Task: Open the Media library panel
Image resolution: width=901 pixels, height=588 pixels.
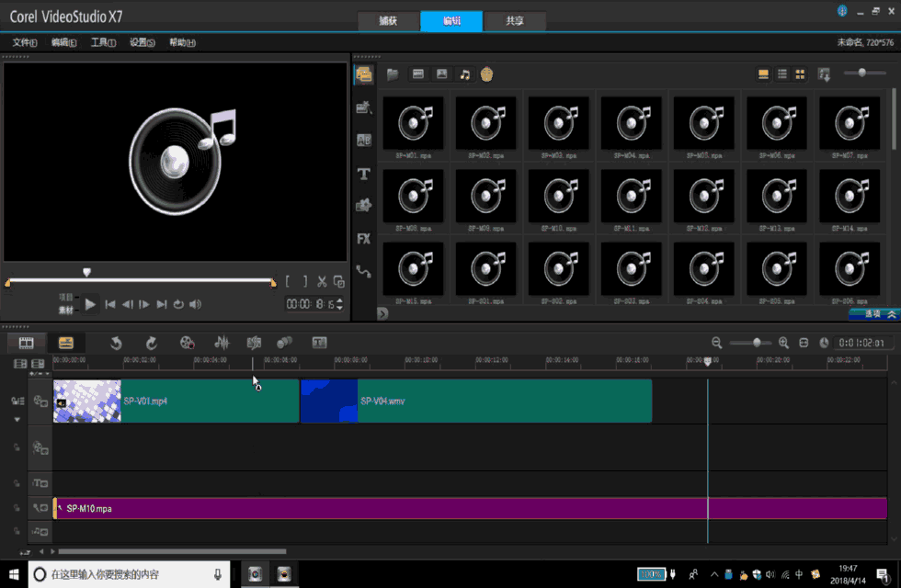Action: coord(364,74)
